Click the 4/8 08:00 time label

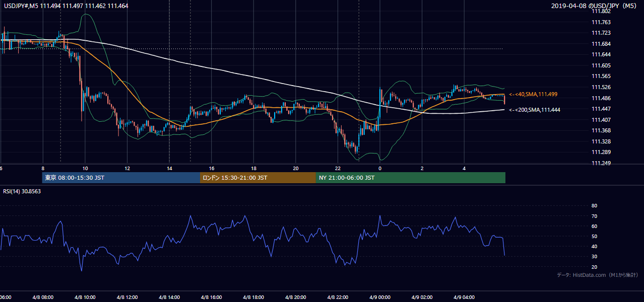42,297
